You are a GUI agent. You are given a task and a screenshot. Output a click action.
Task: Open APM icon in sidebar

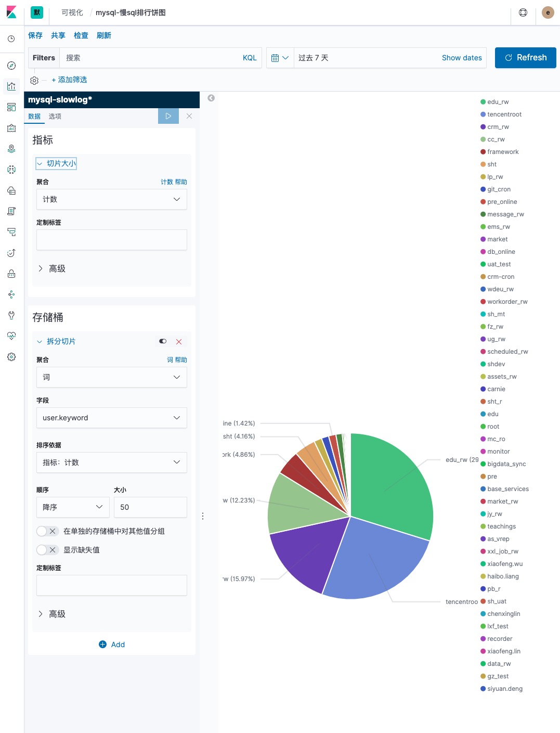11,232
